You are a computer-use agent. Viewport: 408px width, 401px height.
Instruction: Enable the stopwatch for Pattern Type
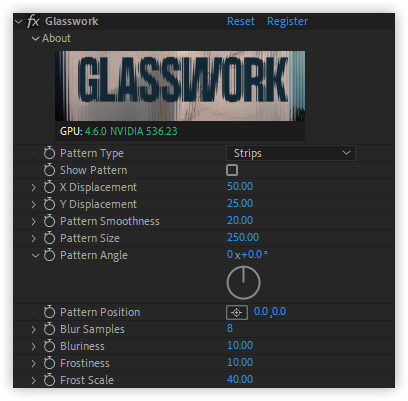[49, 153]
